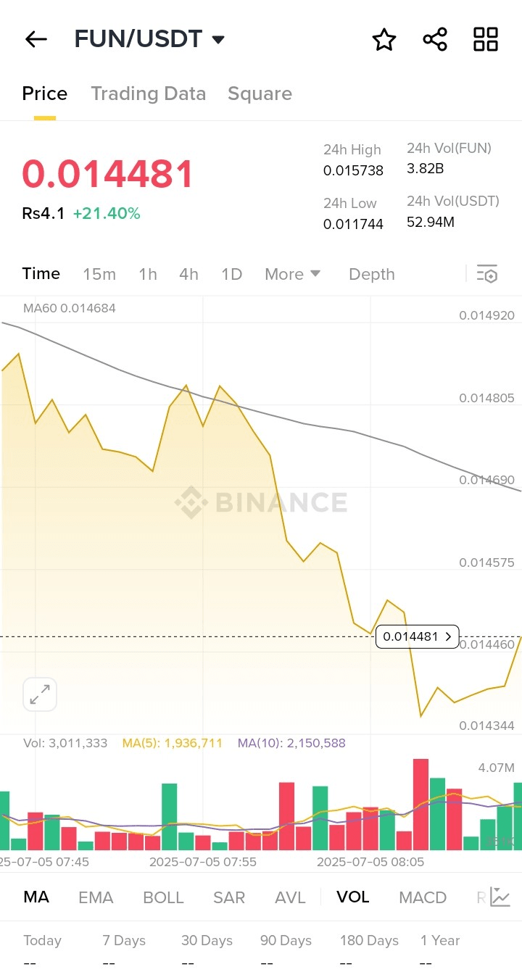Add FUN/USDT to favorites with star
Screen dimensions: 522x980
tap(384, 40)
